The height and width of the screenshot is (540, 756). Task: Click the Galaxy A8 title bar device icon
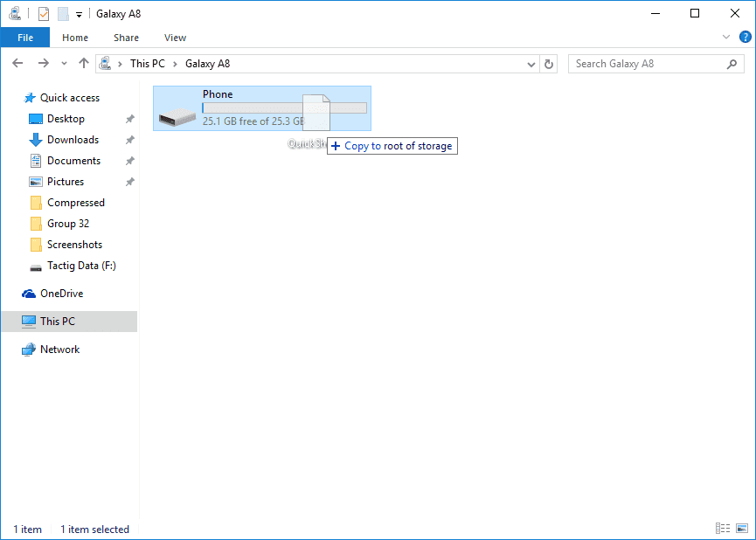(15, 13)
